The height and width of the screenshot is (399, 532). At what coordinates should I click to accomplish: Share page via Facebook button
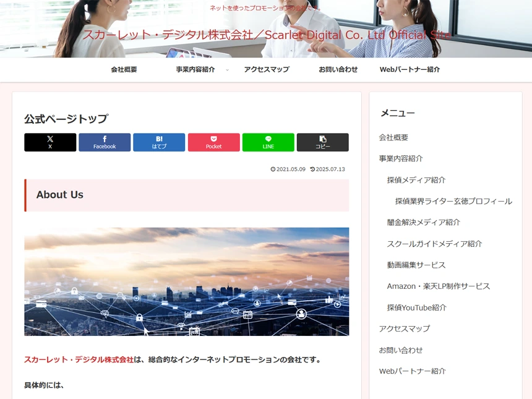point(105,142)
